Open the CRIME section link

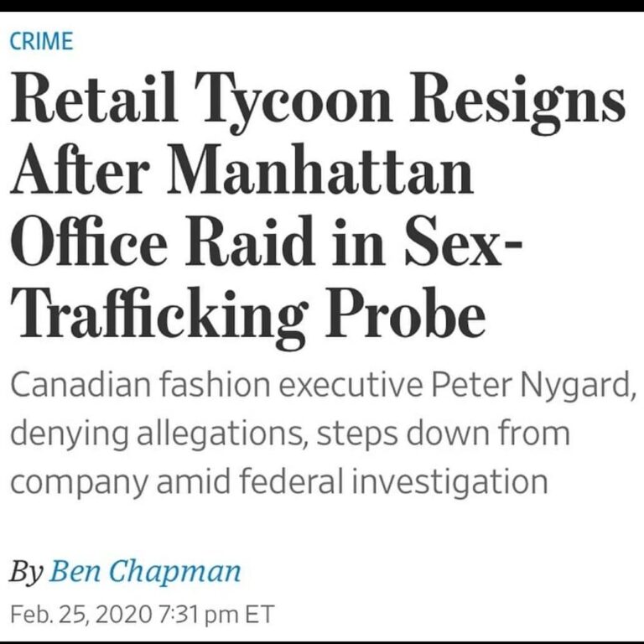41,41
